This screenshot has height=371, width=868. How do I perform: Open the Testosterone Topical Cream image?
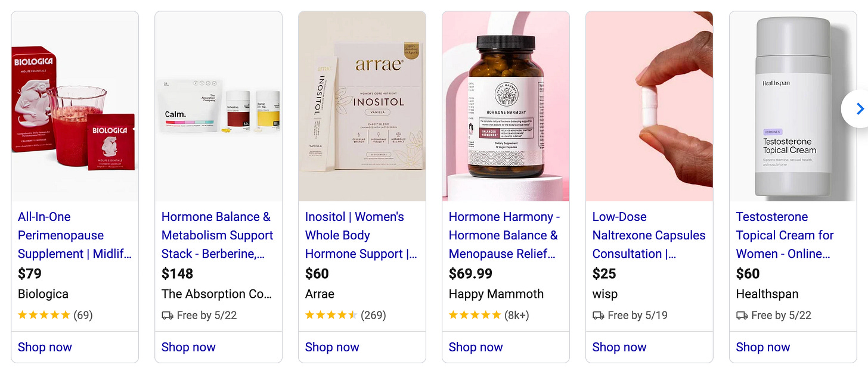[x=793, y=106]
